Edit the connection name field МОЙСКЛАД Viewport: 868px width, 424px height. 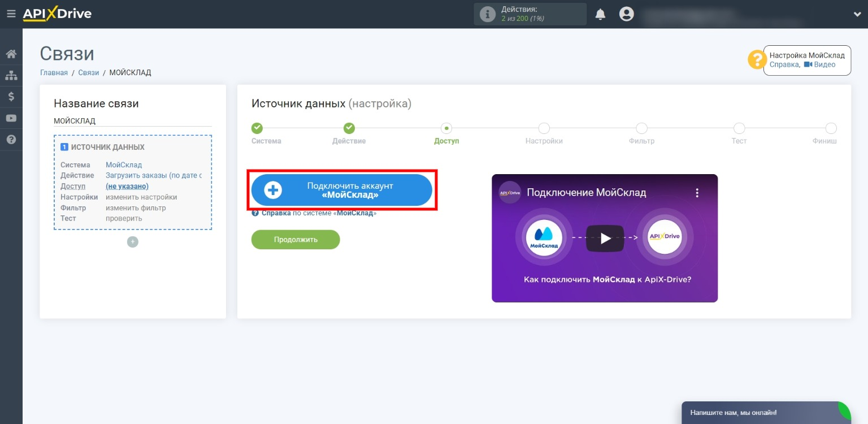[x=133, y=121]
